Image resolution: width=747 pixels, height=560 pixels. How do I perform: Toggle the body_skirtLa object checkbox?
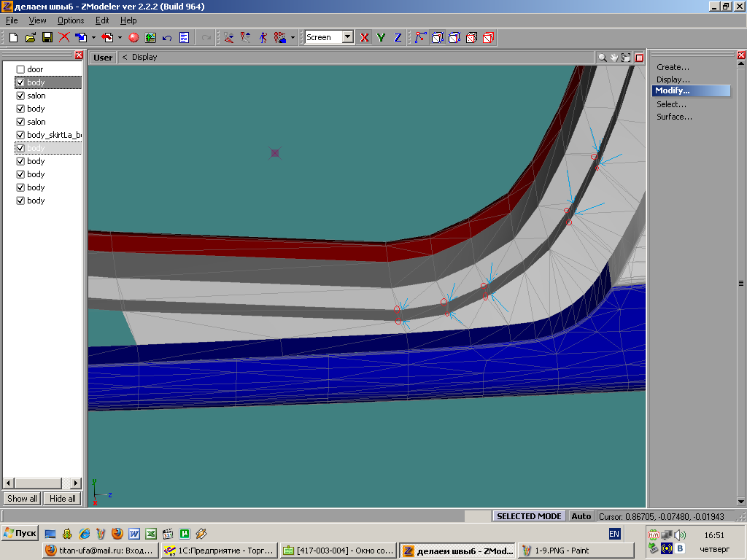pos(20,135)
